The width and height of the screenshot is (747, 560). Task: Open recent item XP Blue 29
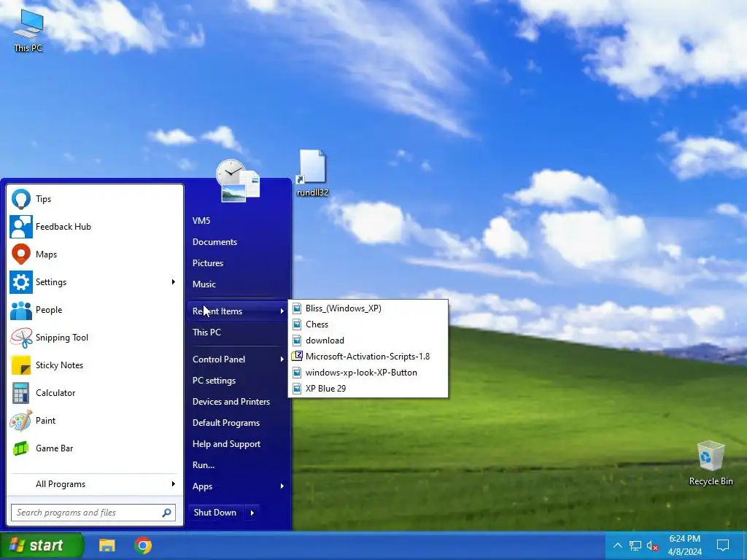[x=368, y=389]
